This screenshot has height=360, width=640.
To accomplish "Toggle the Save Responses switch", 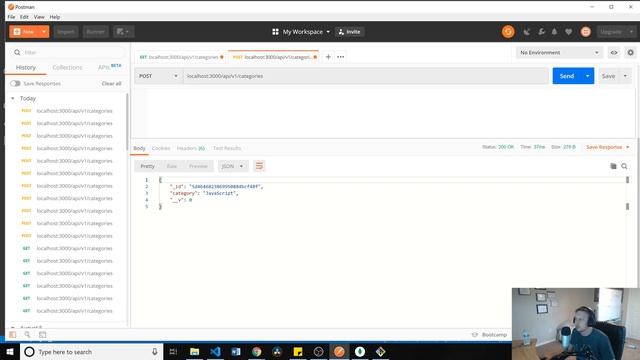I will pos(16,83).
